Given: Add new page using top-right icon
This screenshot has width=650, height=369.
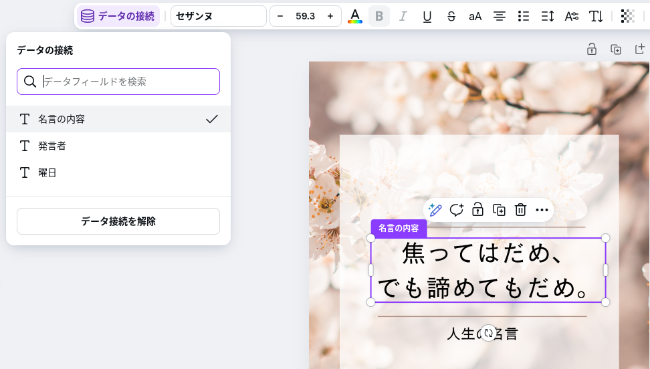Looking at the screenshot, I should [x=640, y=49].
